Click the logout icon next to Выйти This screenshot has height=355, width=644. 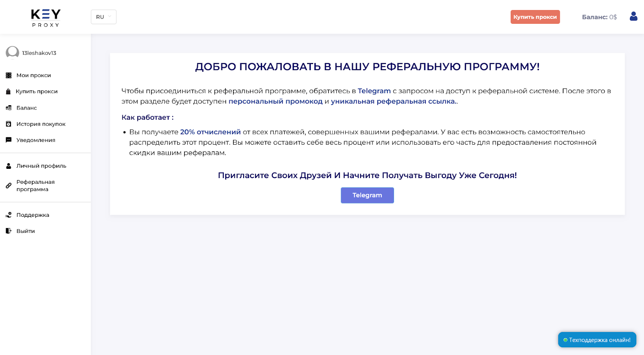point(8,231)
